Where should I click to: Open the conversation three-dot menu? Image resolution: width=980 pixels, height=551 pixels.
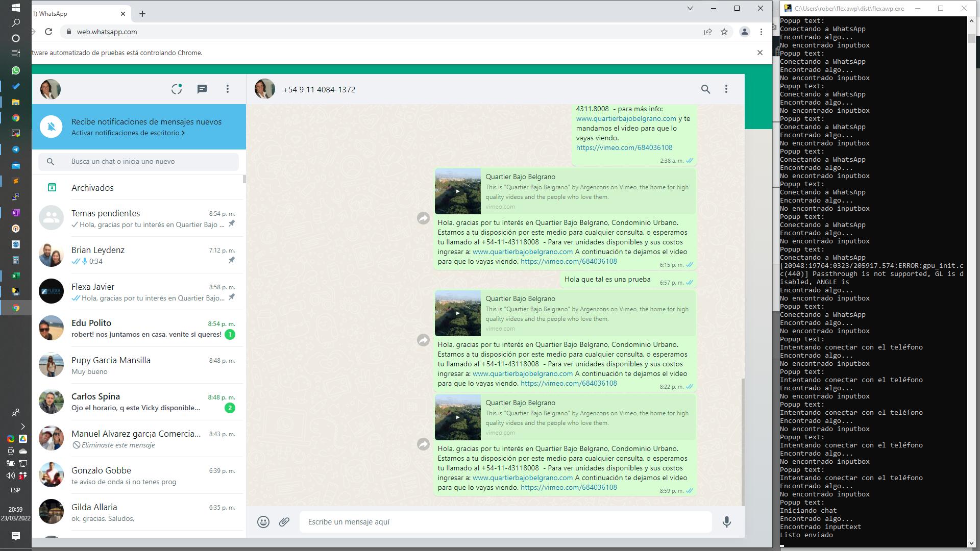click(x=726, y=89)
